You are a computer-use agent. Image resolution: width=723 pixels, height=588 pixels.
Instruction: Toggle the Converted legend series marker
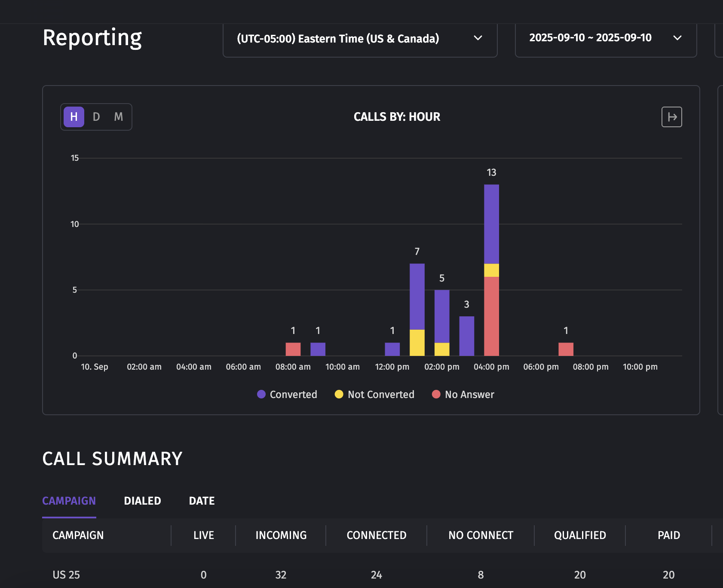[261, 394]
